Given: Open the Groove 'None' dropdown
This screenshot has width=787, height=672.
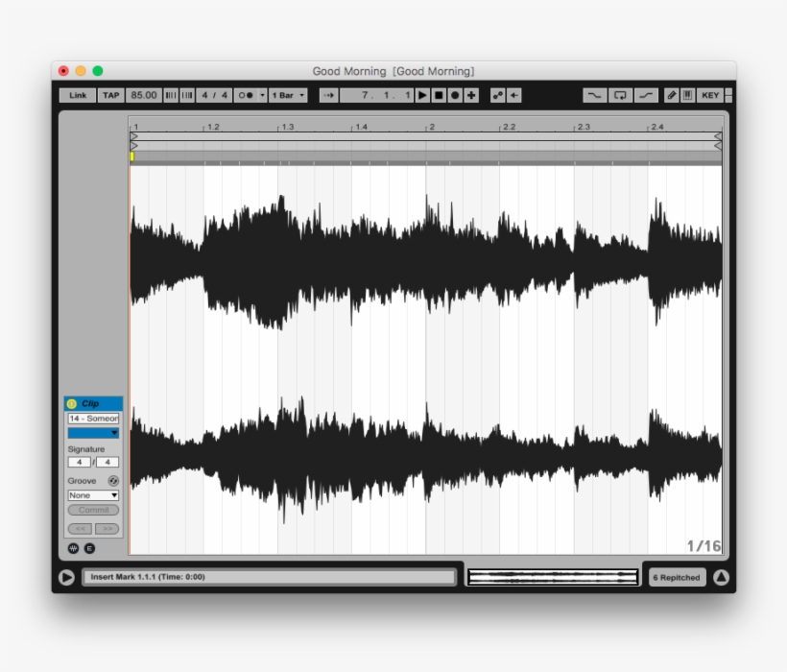Looking at the screenshot, I should 93,495.
